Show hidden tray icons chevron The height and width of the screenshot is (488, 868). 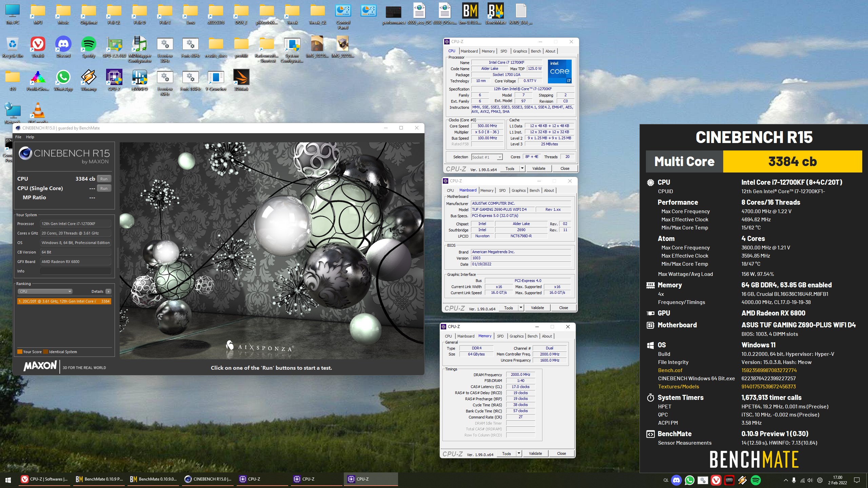coord(786,480)
